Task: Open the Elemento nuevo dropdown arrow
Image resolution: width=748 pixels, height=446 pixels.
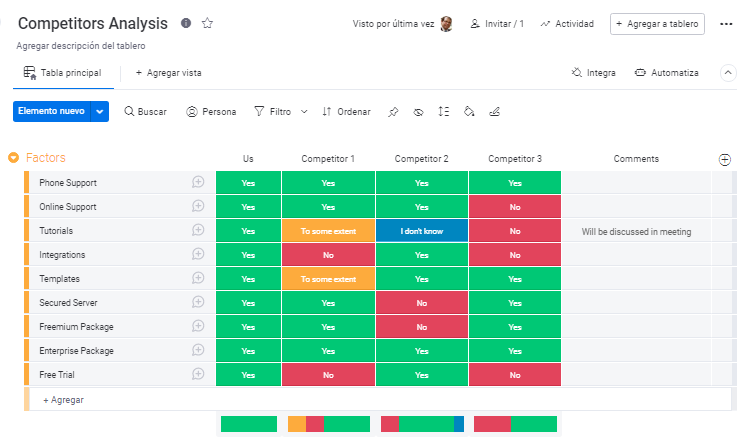Action: 99,112
